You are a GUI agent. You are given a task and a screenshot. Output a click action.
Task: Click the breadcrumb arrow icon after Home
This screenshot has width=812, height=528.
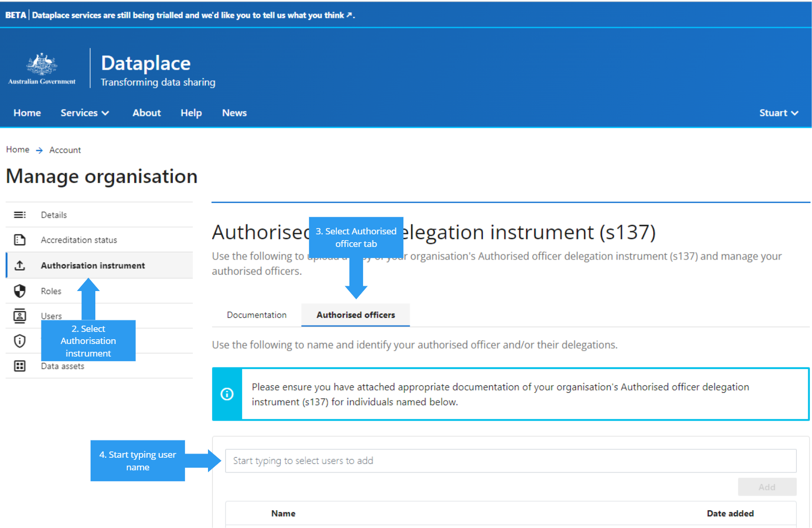point(39,150)
